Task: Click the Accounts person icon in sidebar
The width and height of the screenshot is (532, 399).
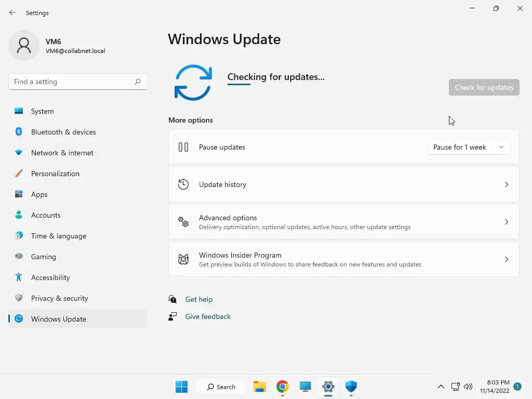Action: pos(19,215)
